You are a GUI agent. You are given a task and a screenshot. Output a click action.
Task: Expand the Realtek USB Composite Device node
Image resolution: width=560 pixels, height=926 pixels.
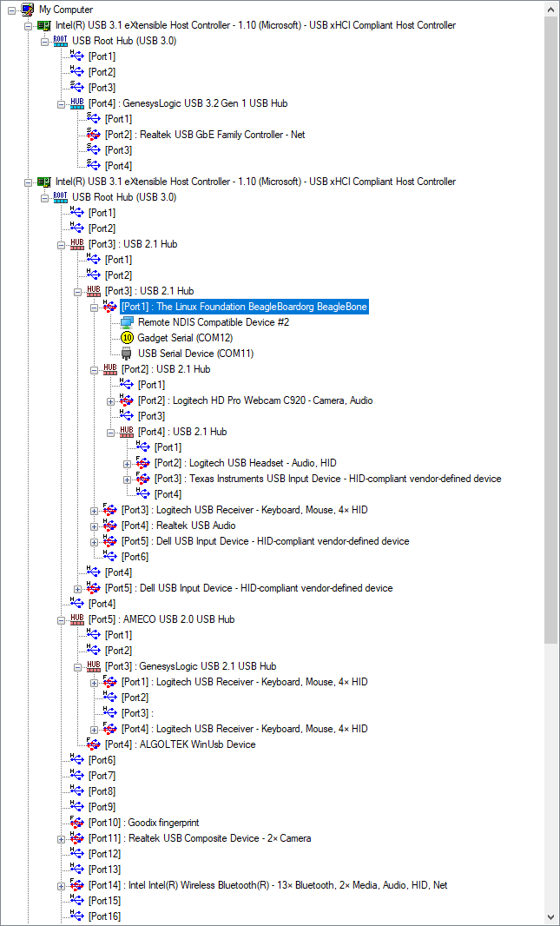pyautogui.click(x=61, y=838)
